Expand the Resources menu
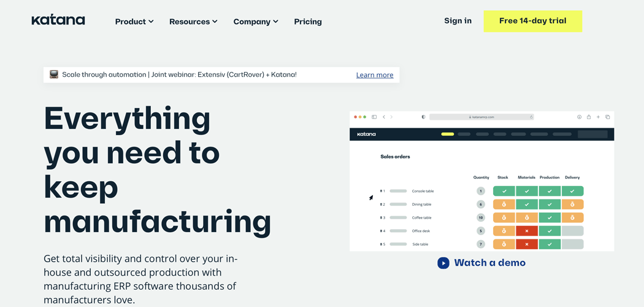Screen dimensions: 644x307 pos(193,21)
